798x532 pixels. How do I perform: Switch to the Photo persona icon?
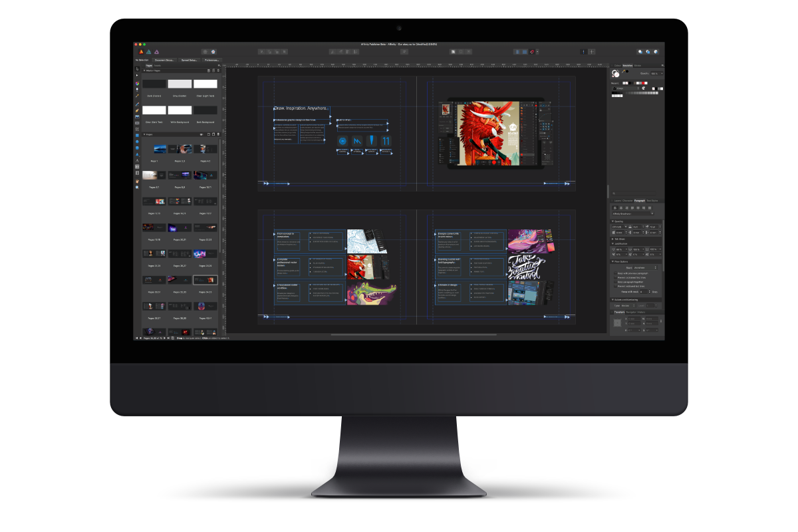point(156,52)
